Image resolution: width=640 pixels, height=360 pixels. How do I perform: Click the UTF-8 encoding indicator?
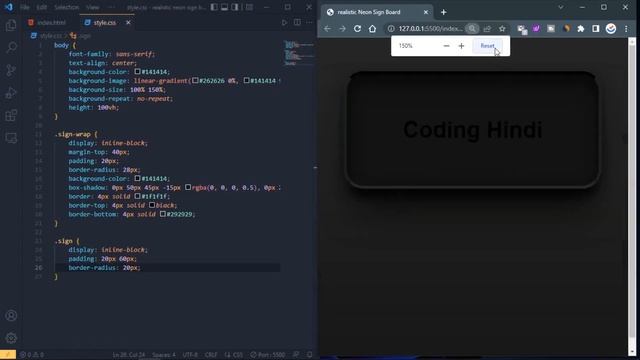coord(190,355)
